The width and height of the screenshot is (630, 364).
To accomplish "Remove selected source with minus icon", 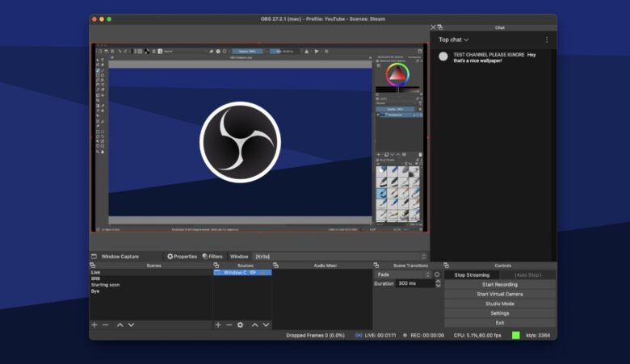I will click(229, 324).
